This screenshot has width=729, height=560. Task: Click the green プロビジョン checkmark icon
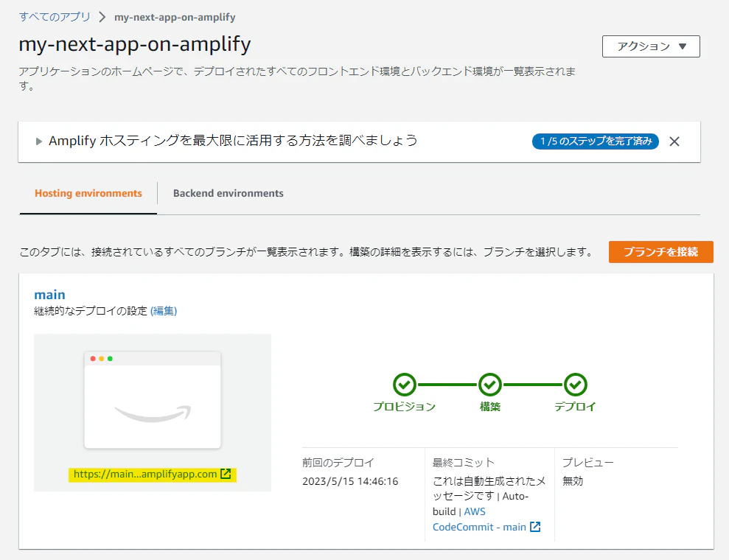(x=405, y=385)
